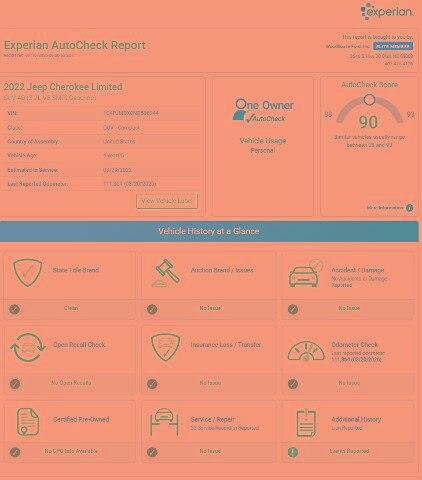The height and width of the screenshot is (480, 422).
Task: Click the Clean status text
Action: pyautogui.click(x=71, y=308)
